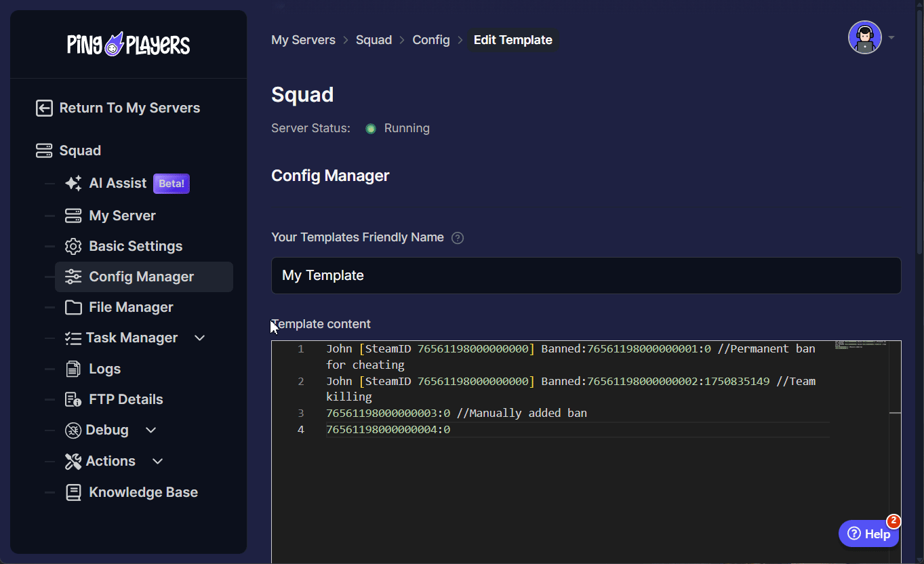924x564 pixels.
Task: Open the AI Assist page
Action: (x=118, y=183)
